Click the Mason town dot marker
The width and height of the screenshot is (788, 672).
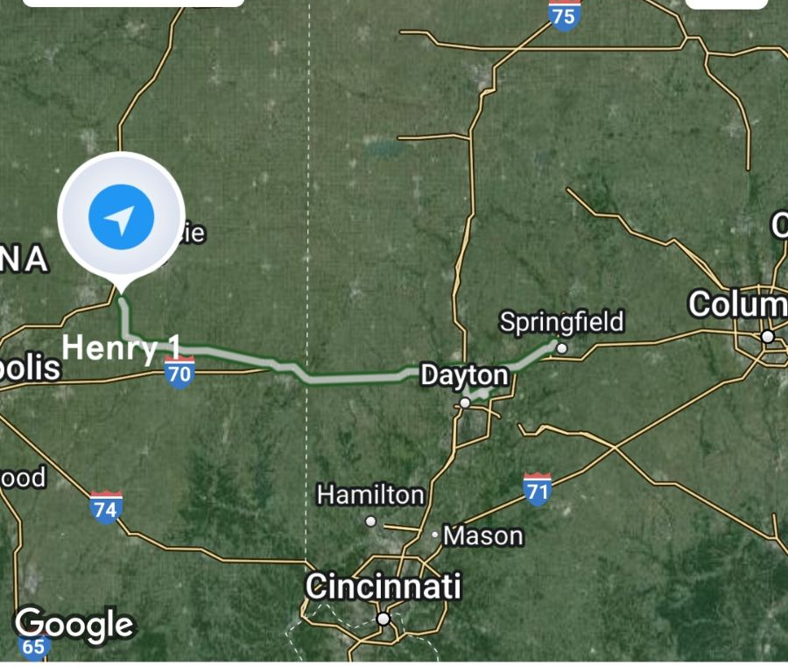pos(435,535)
